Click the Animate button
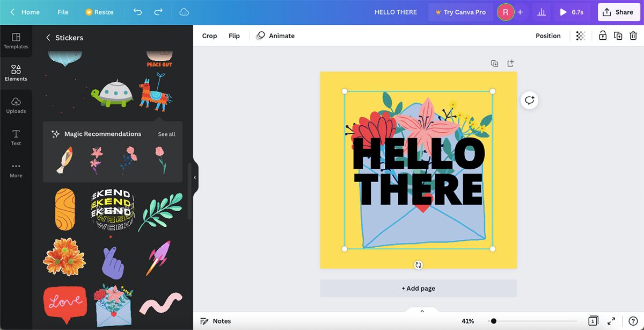The height and width of the screenshot is (330, 644). pyautogui.click(x=275, y=36)
